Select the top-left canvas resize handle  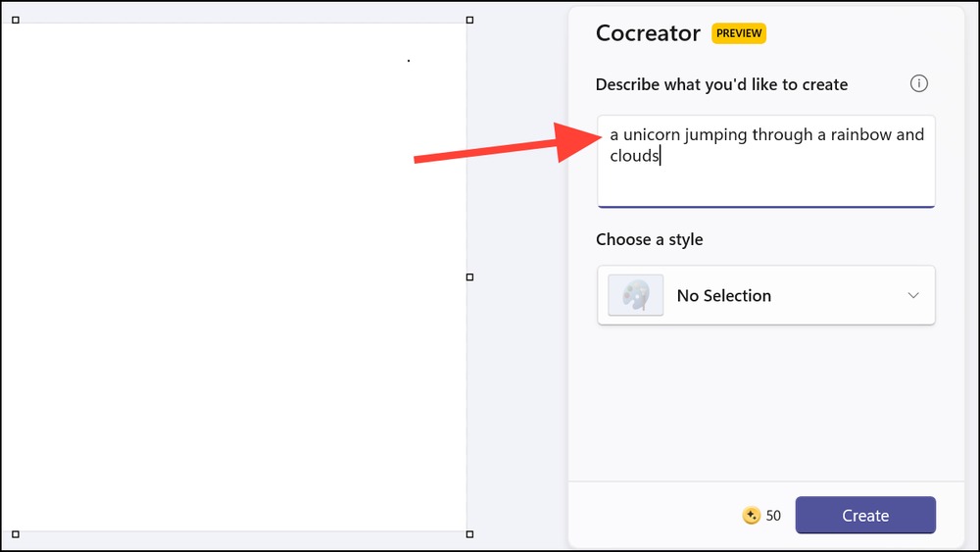point(16,20)
